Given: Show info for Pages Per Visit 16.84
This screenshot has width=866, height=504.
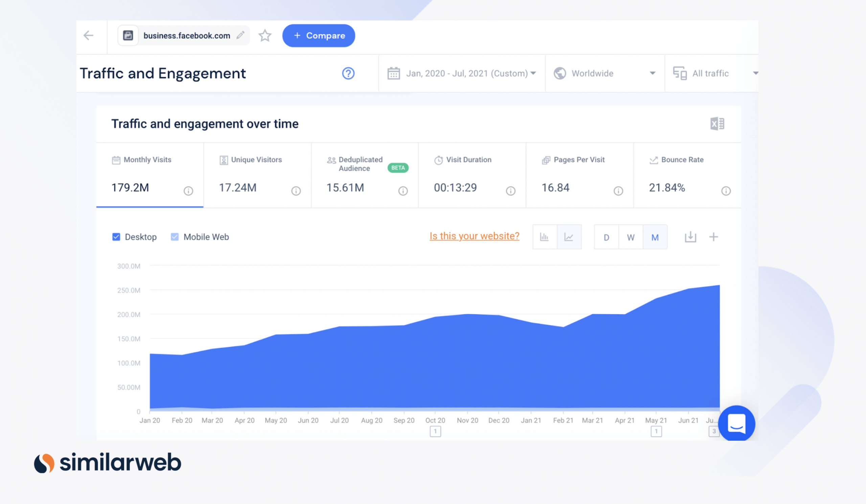Looking at the screenshot, I should click(618, 191).
